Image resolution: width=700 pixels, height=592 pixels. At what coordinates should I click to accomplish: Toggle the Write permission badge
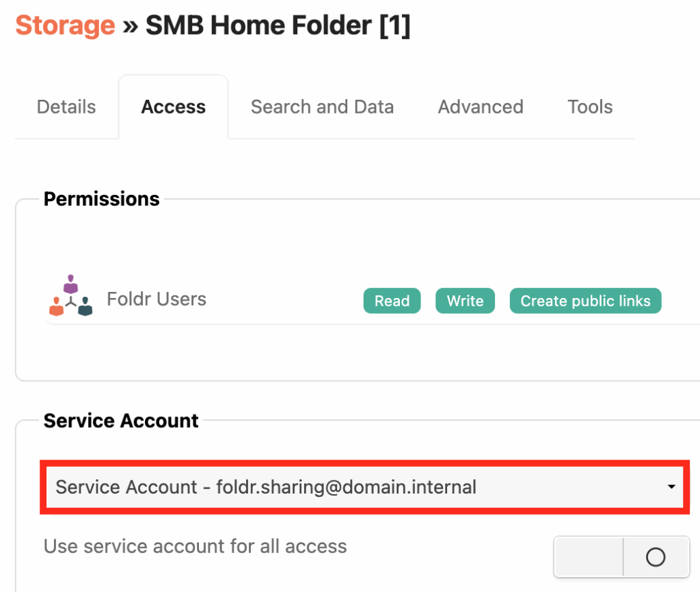point(465,301)
